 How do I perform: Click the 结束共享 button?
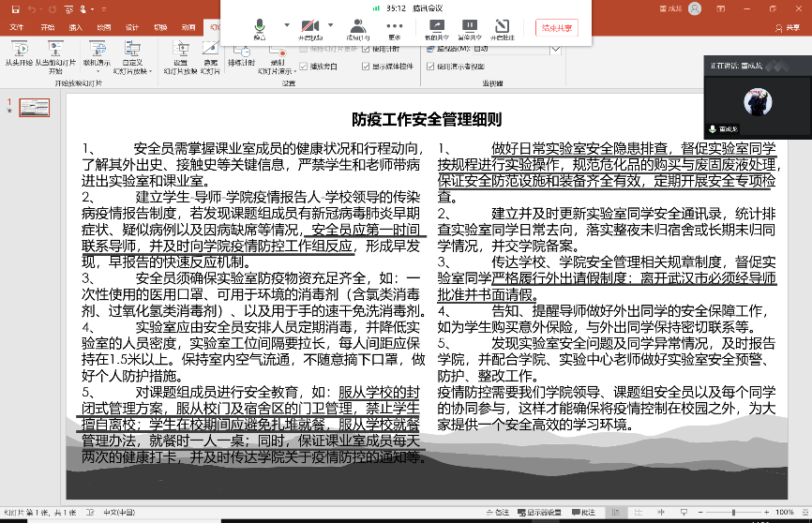(559, 28)
